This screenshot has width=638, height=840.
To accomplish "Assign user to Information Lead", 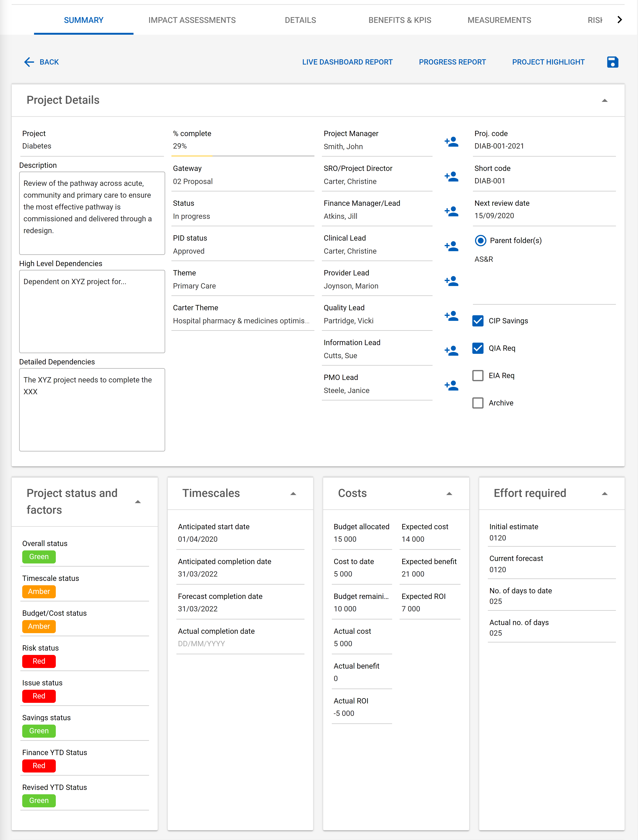I will click(451, 351).
